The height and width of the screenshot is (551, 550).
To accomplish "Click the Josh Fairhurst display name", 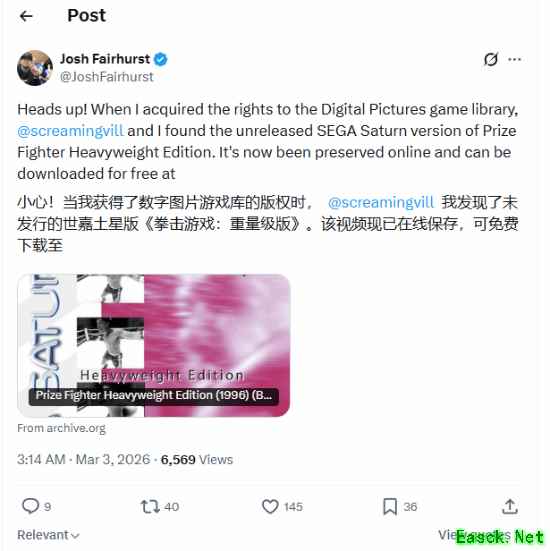I will (x=105, y=59).
